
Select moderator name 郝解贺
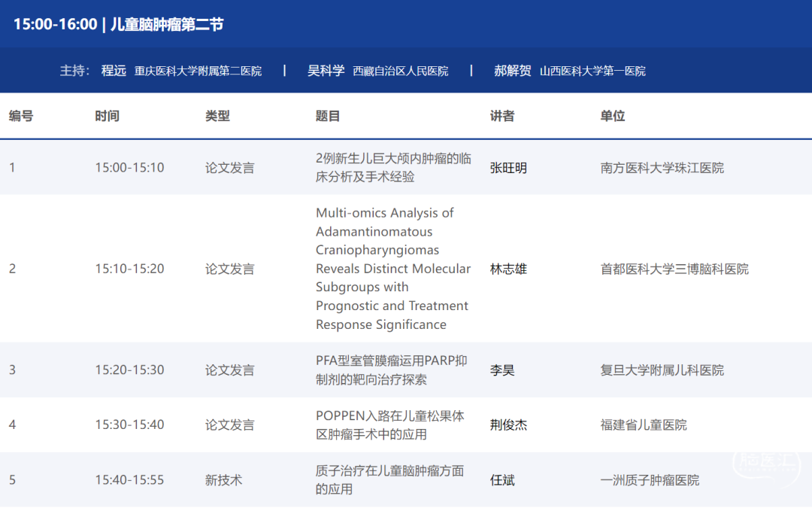512,71
